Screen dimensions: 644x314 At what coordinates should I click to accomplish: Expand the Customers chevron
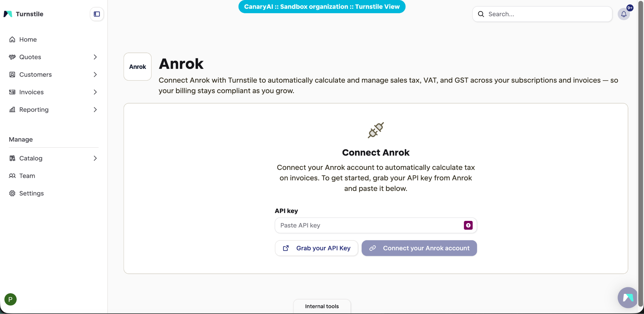(95, 75)
